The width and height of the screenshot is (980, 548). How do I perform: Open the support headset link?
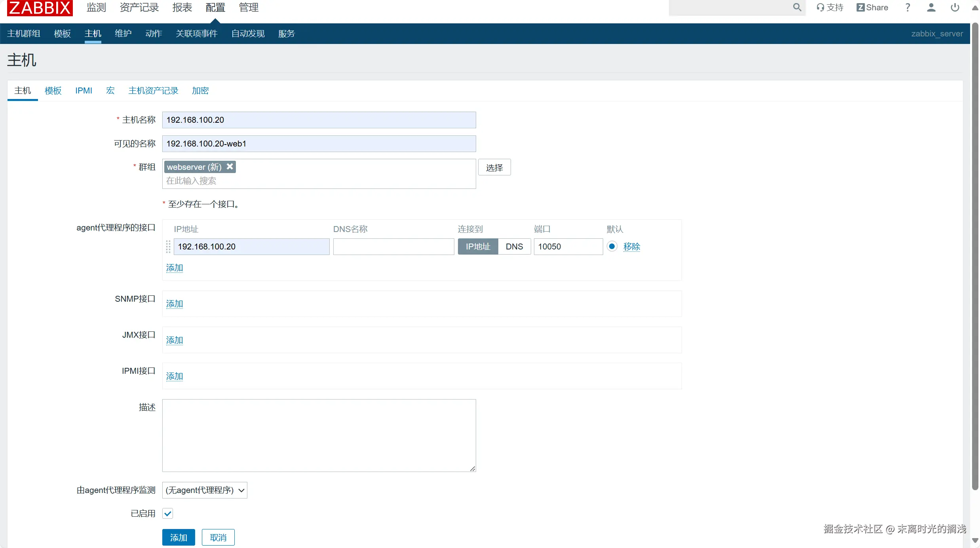tap(830, 8)
